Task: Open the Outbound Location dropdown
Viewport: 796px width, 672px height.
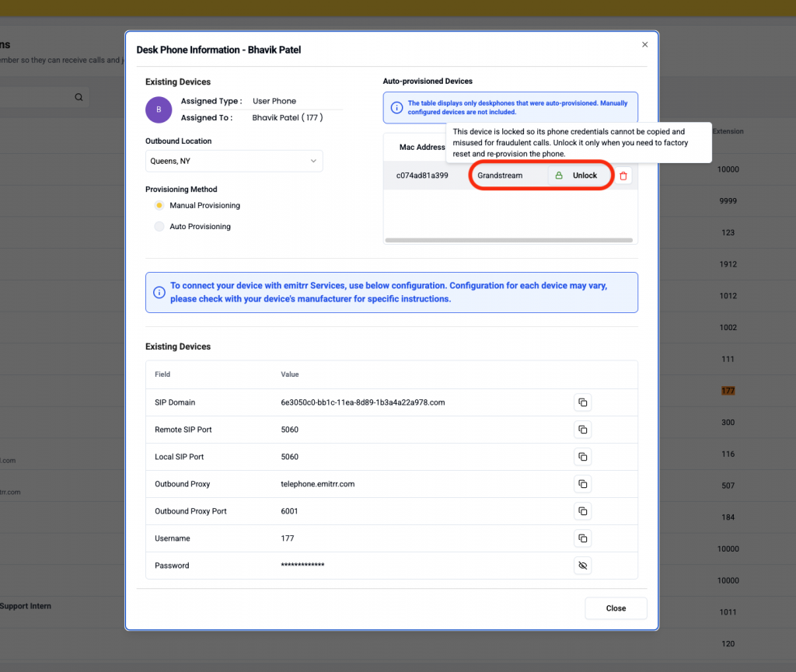Action: (234, 162)
